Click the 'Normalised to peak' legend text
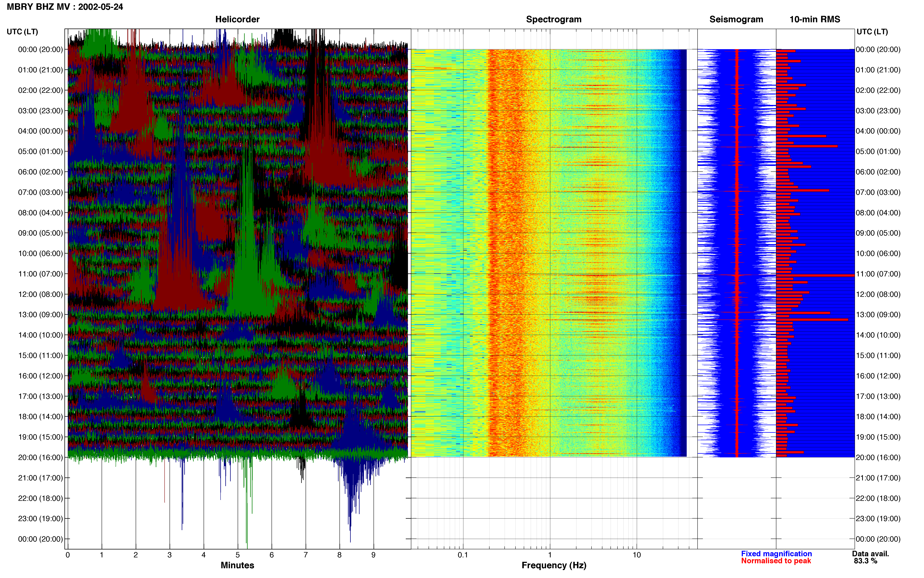 [776, 561]
